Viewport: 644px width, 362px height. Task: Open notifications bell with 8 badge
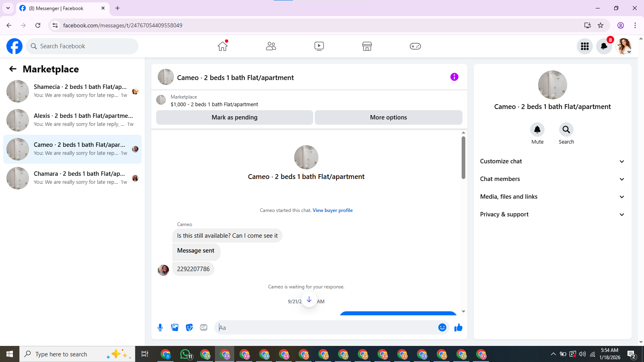pyautogui.click(x=604, y=46)
